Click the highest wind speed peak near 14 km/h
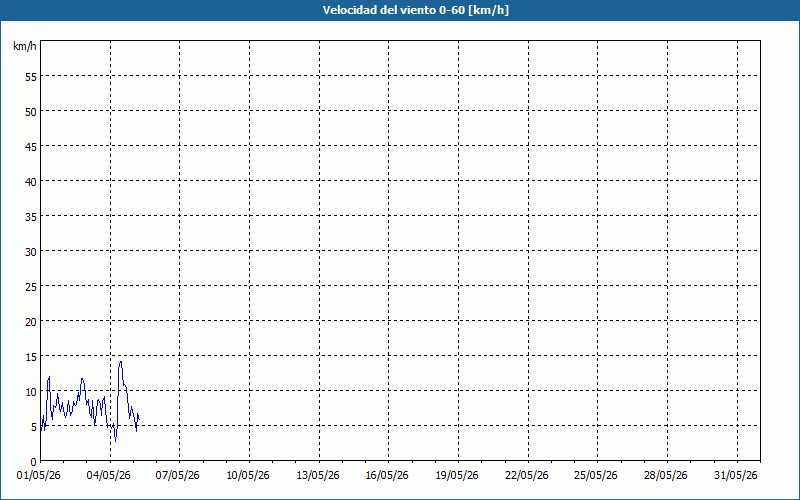The height and width of the screenshot is (500, 800). click(121, 362)
